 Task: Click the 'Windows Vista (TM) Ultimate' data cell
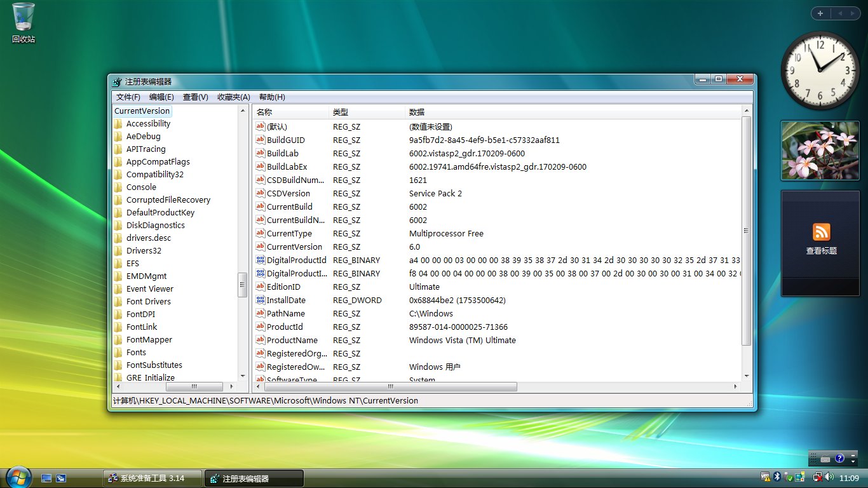click(x=463, y=340)
